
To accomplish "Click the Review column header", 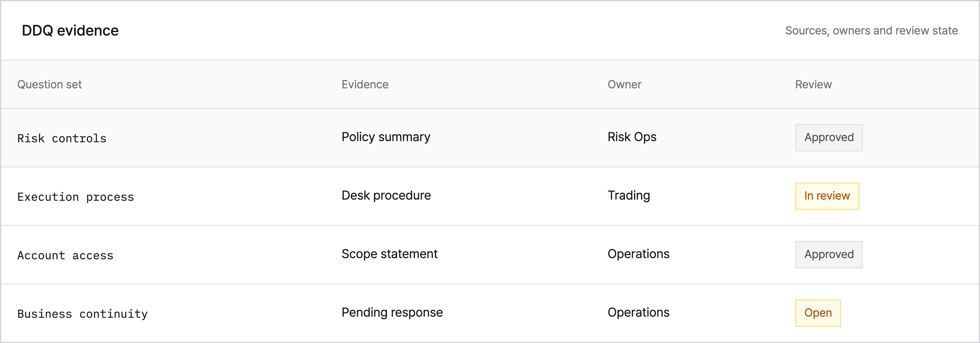I will pos(813,85).
